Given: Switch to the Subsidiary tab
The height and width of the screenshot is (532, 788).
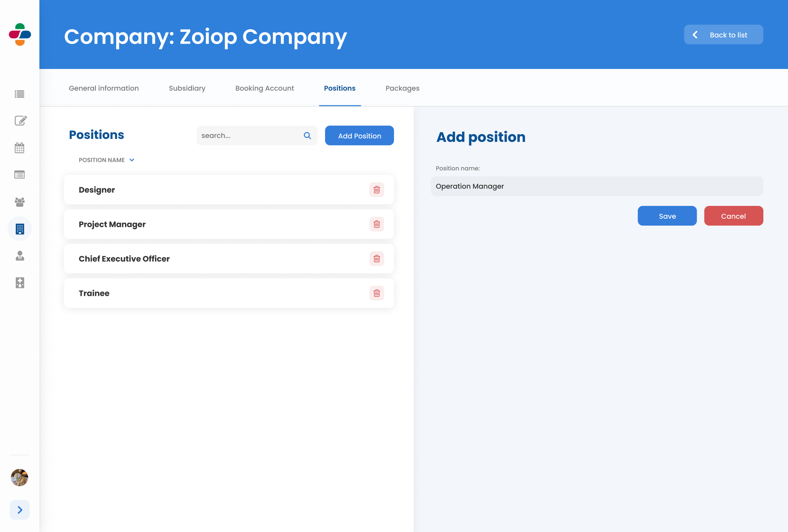Looking at the screenshot, I should (187, 88).
